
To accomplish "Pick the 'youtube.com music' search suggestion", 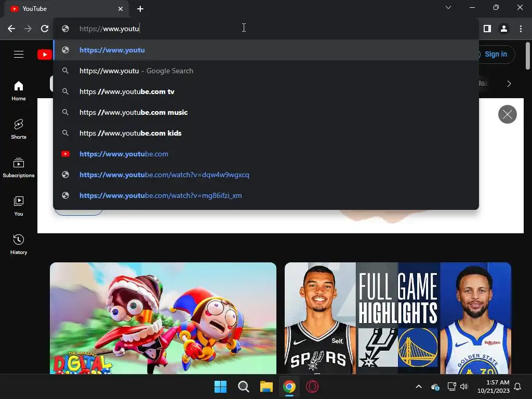I will (266, 112).
